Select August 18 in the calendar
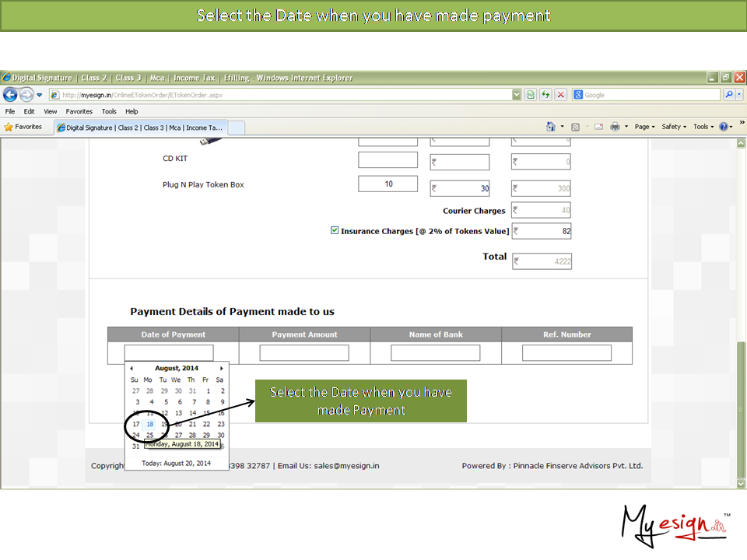Viewport: 747px width, 560px height. (x=150, y=424)
